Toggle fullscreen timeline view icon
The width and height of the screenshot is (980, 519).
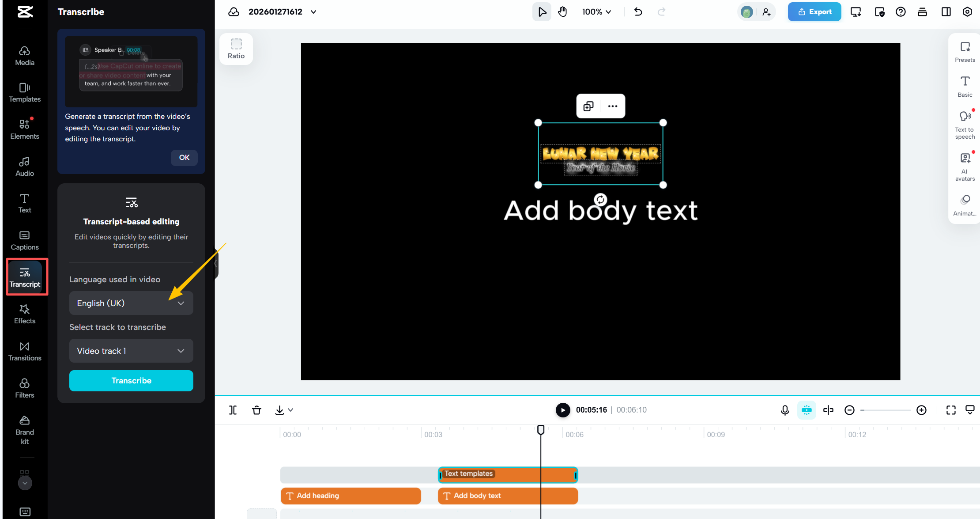[951, 410]
